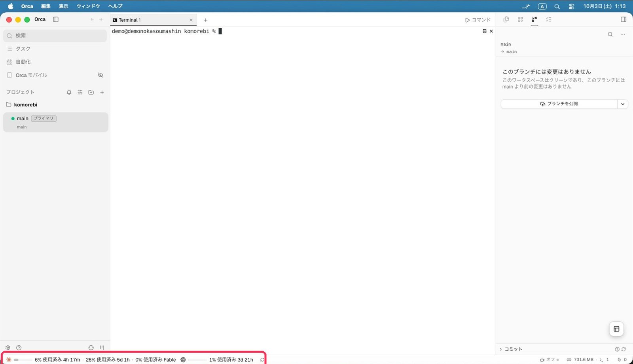This screenshot has width=633, height=364.
Task: Open the files tab icon in right panel
Action: point(506,19)
